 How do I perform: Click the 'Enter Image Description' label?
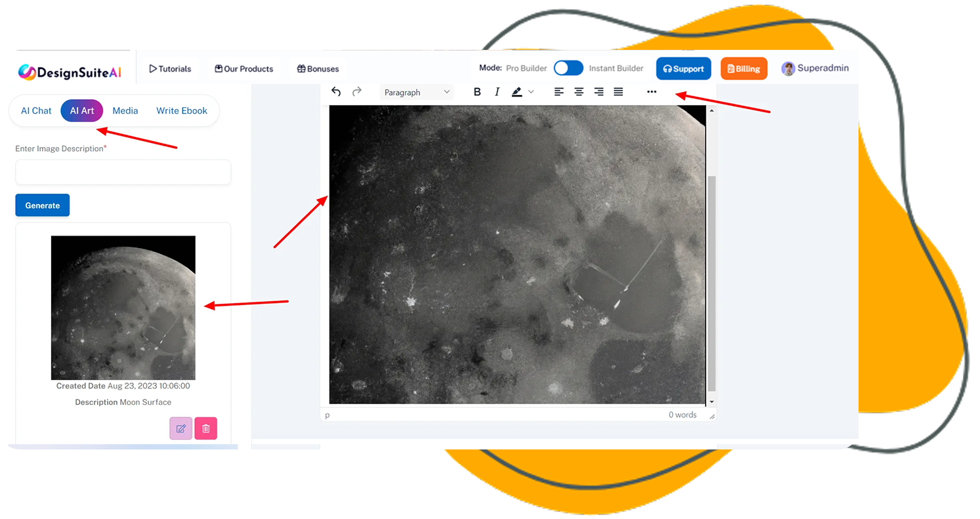click(x=61, y=149)
